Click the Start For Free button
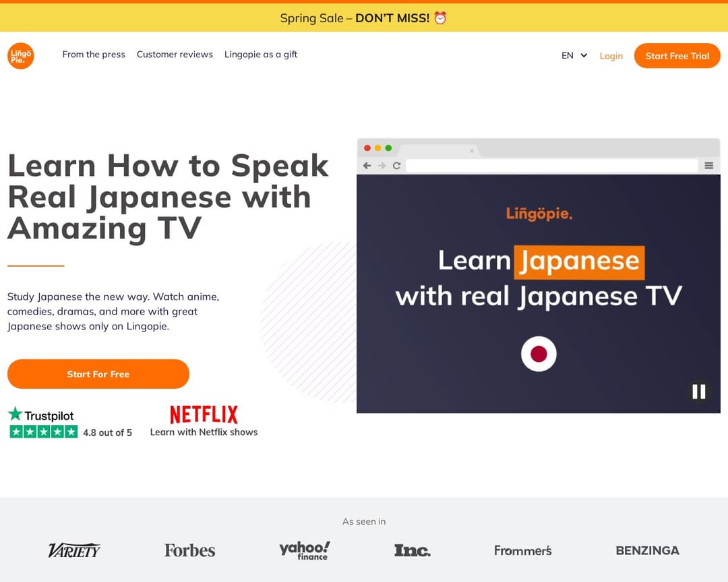The height and width of the screenshot is (582, 728). tap(98, 374)
